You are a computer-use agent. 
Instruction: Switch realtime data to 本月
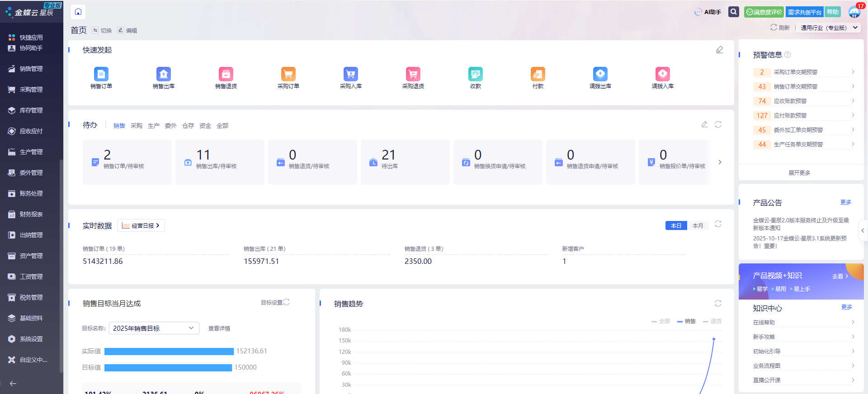click(698, 225)
